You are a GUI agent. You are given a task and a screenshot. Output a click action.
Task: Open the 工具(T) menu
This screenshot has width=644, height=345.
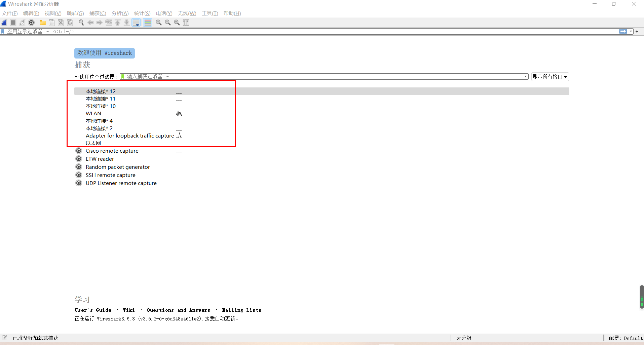[x=210, y=13]
